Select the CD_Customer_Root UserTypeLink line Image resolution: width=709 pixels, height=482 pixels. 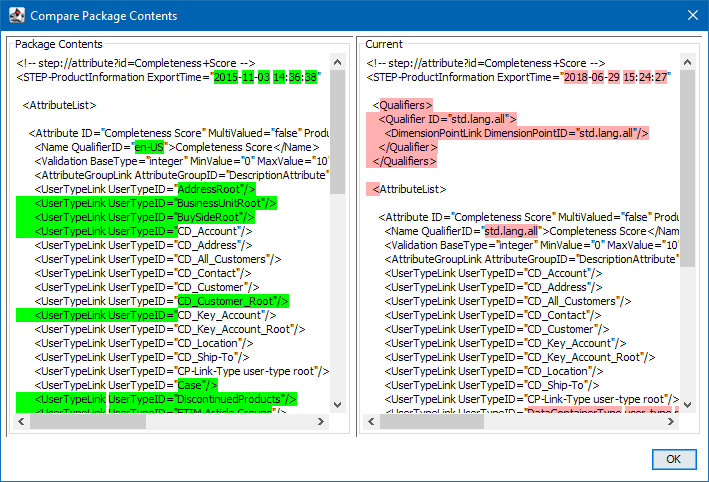161,302
